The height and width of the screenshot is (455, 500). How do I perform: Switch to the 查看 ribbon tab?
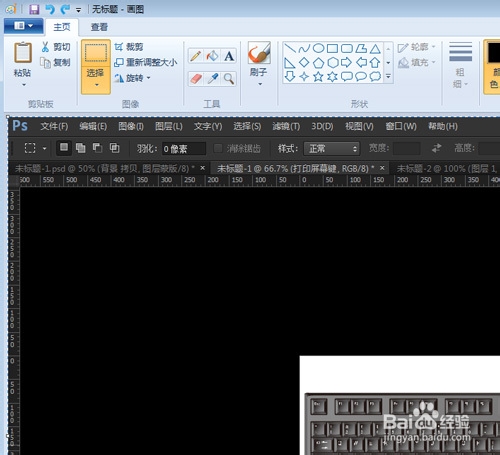(x=99, y=27)
